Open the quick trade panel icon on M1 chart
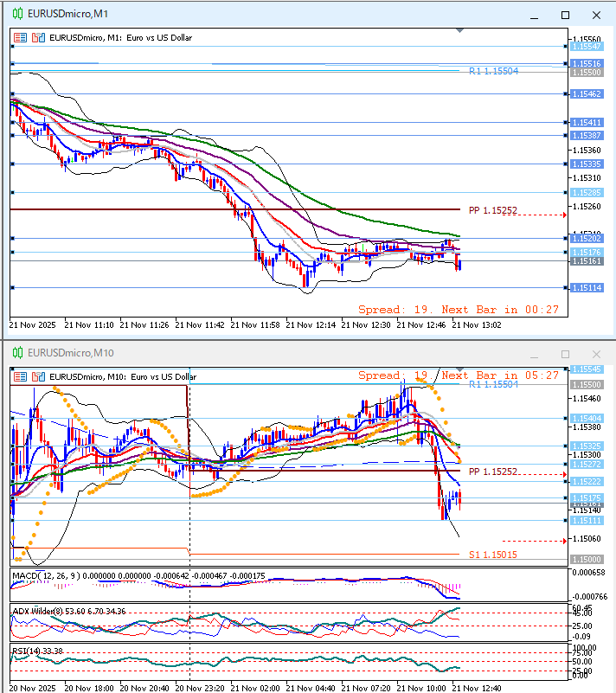616x693 pixels. click(20, 38)
